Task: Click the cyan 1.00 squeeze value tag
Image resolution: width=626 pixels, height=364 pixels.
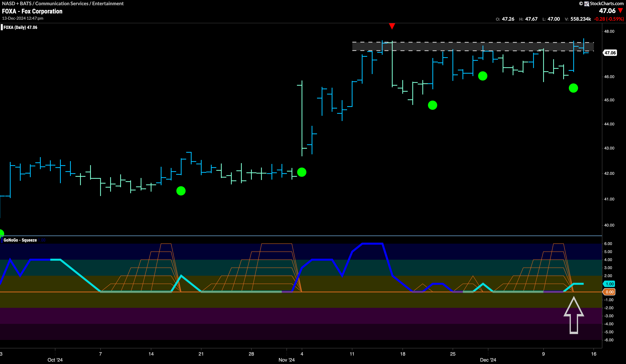Action: tap(609, 284)
